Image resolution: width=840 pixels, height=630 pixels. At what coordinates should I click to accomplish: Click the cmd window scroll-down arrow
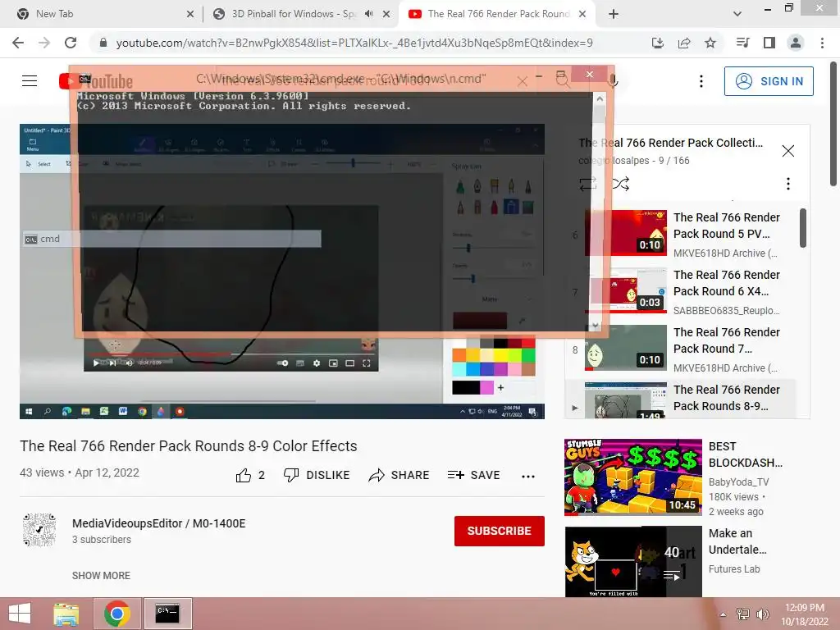596,325
